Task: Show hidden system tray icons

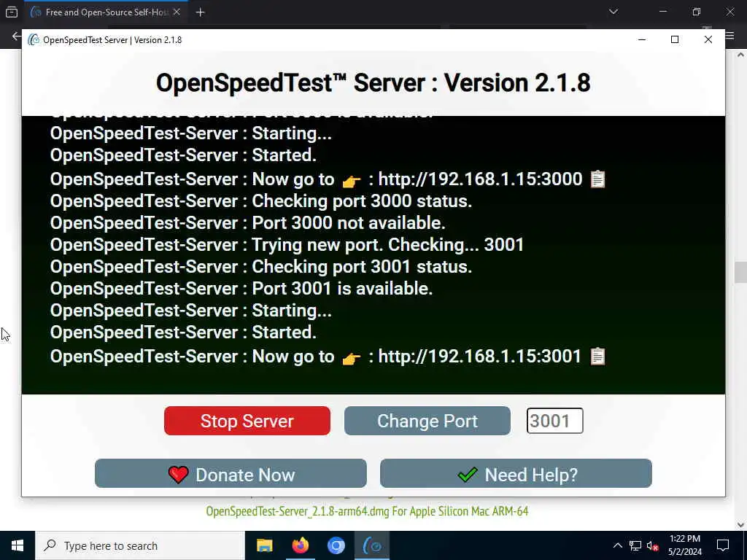Action: [x=617, y=545]
